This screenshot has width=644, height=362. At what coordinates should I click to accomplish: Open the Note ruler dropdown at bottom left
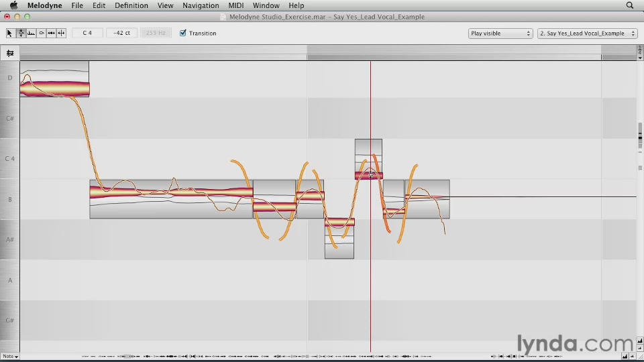click(x=10, y=356)
